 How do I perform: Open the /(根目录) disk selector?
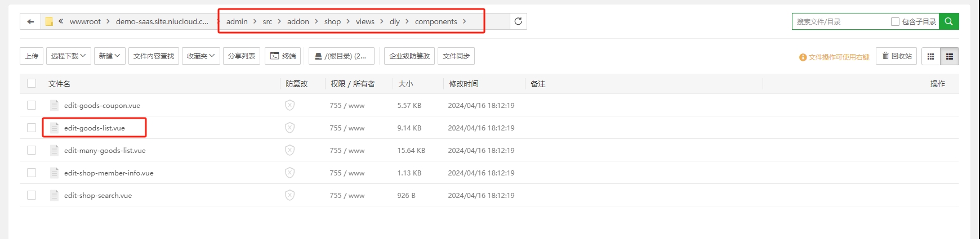(341, 56)
